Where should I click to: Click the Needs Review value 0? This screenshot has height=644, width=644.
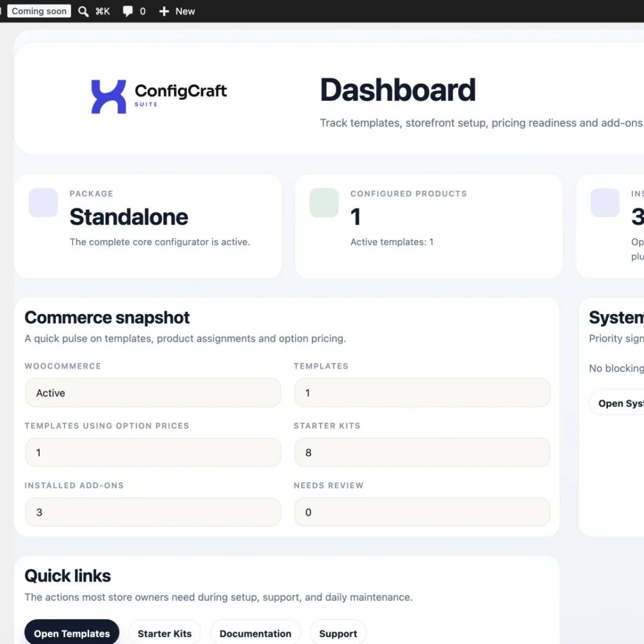pos(422,512)
